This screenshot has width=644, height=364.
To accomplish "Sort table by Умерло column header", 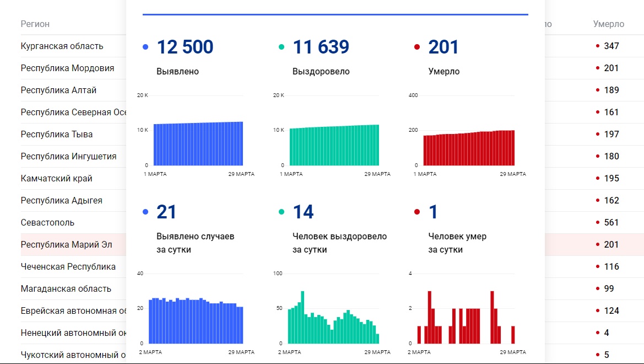I will (x=608, y=24).
